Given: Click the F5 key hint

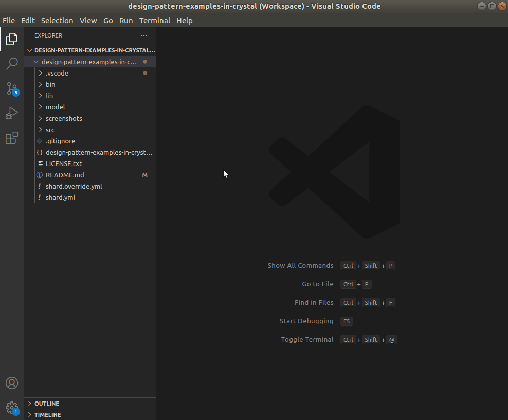Looking at the screenshot, I should click(x=347, y=321).
